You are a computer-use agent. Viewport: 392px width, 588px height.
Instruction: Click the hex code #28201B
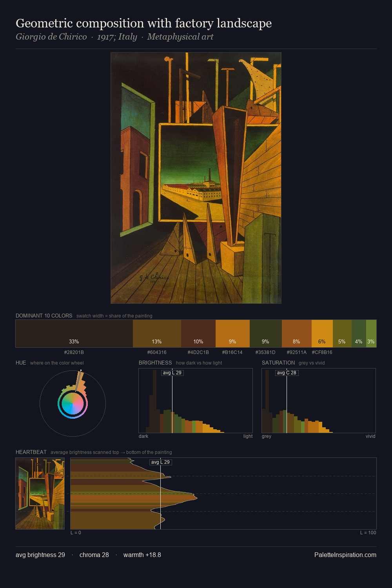click(74, 352)
